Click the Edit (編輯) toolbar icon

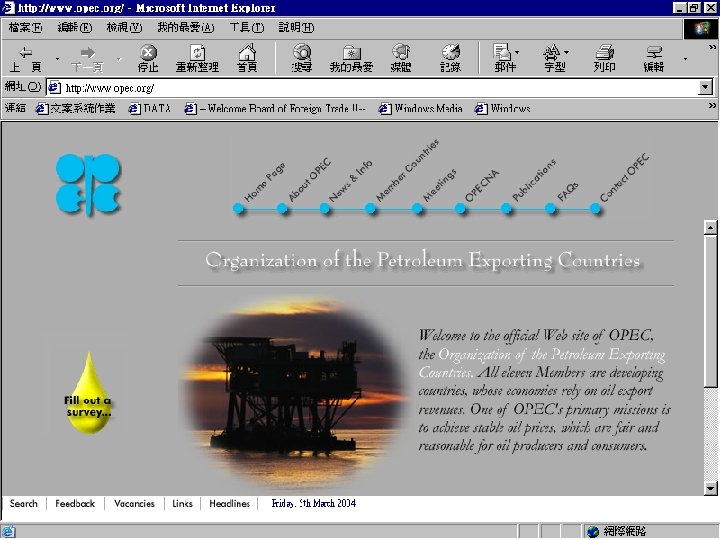pos(654,52)
